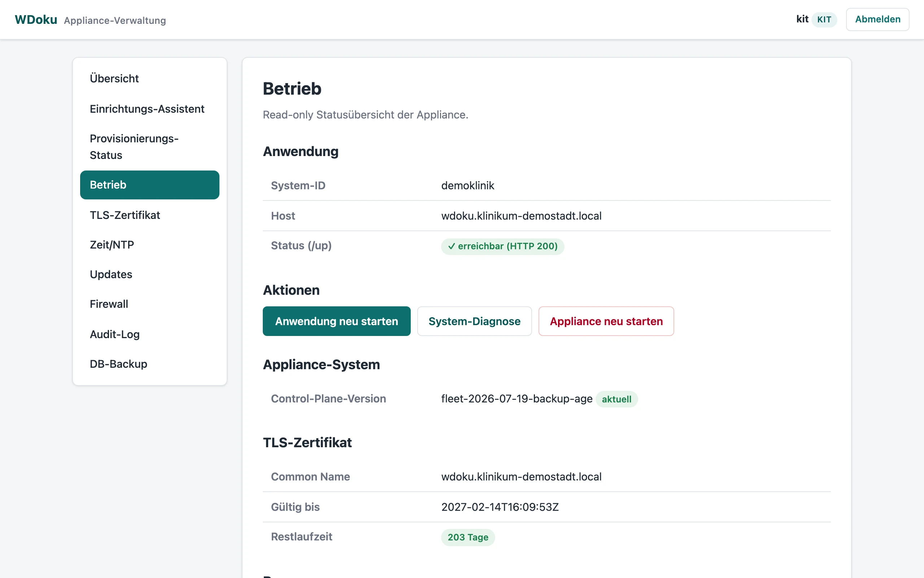Click the erreichbar (HTTP 200) status badge
Screen dimensions: 924x578
502,246
